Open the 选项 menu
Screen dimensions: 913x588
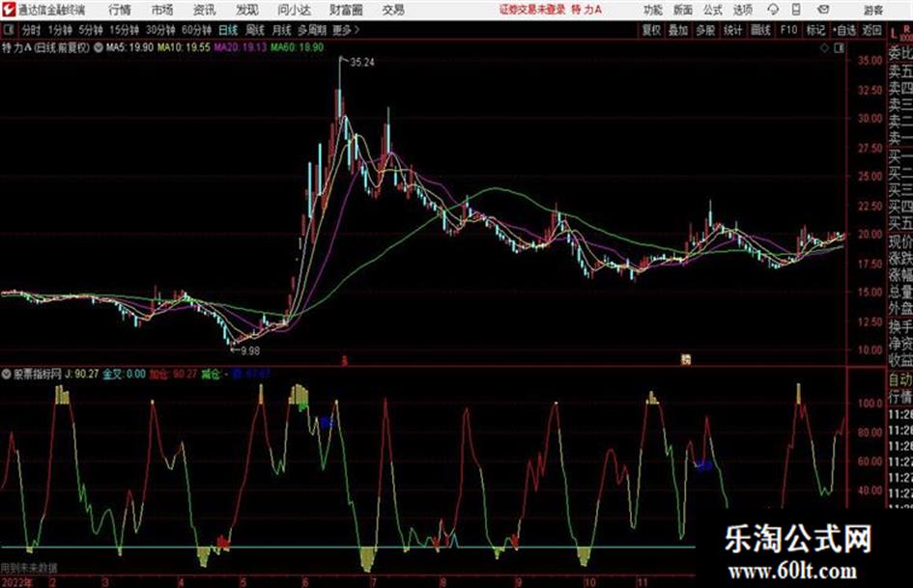pos(742,10)
